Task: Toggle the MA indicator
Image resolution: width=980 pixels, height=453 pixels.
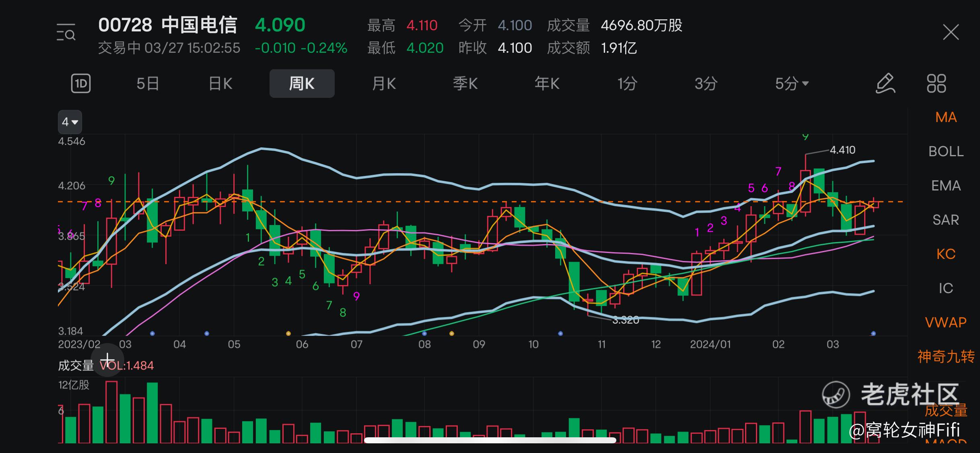Action: [x=945, y=118]
